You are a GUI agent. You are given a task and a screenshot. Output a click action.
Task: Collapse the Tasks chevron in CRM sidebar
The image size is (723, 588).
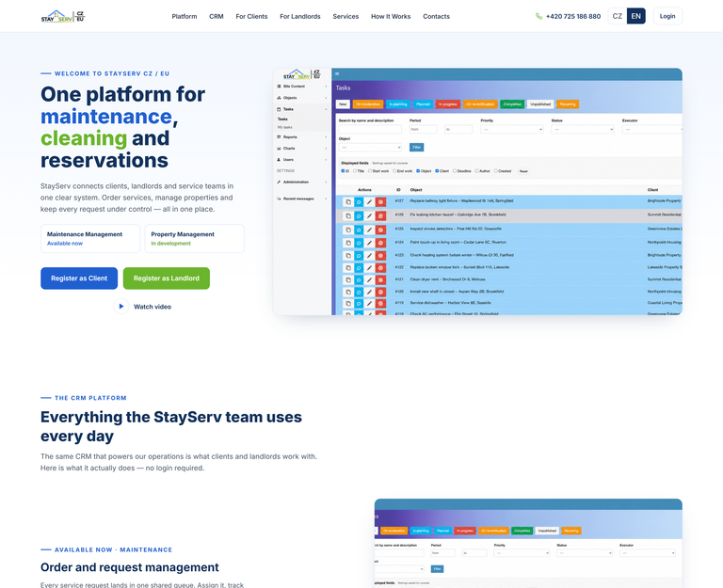326,109
